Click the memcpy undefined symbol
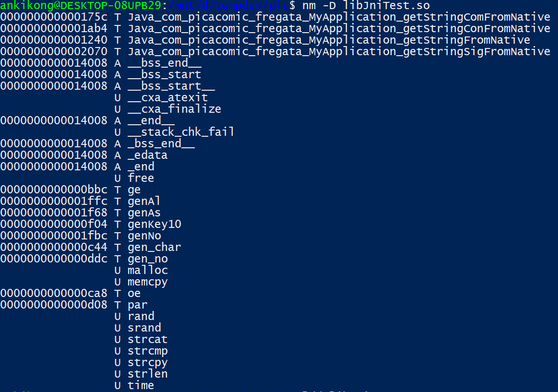This screenshot has height=392, width=558. click(x=147, y=282)
